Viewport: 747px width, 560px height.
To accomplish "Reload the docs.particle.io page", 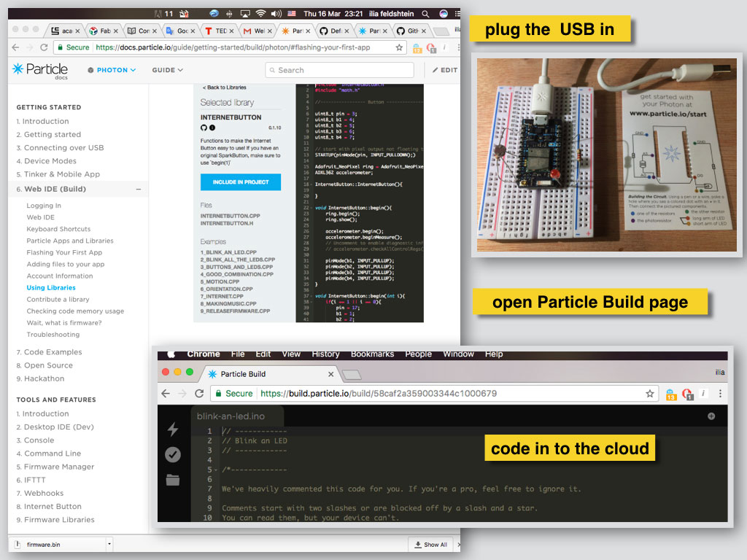I will click(44, 47).
